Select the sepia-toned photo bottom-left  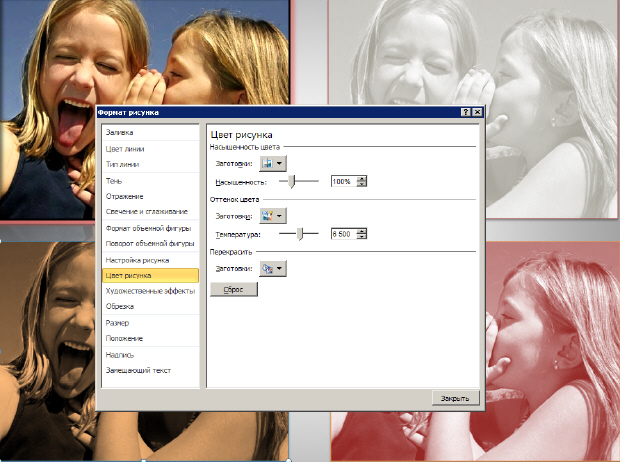(x=47, y=350)
